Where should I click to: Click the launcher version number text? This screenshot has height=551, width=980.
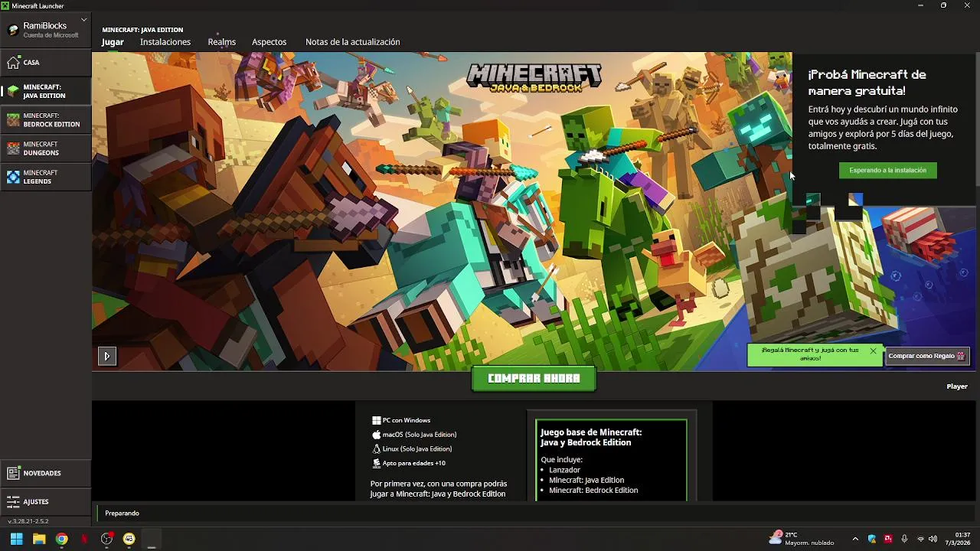pos(28,521)
